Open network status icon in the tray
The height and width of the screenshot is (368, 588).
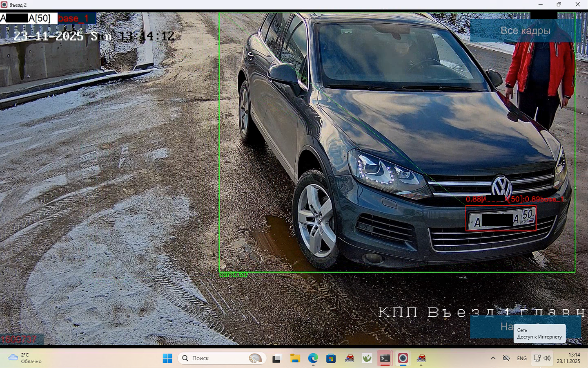pos(537,358)
